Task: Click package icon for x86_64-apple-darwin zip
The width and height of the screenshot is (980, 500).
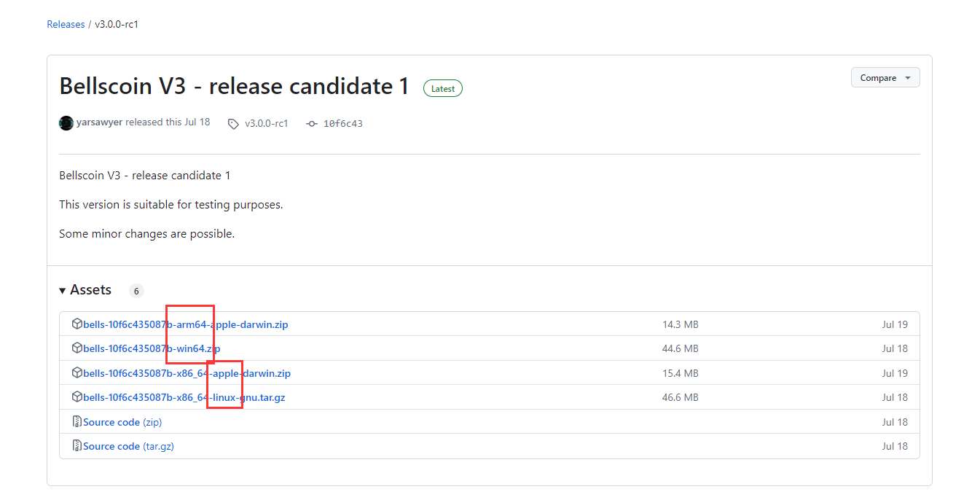Action: pyautogui.click(x=77, y=373)
